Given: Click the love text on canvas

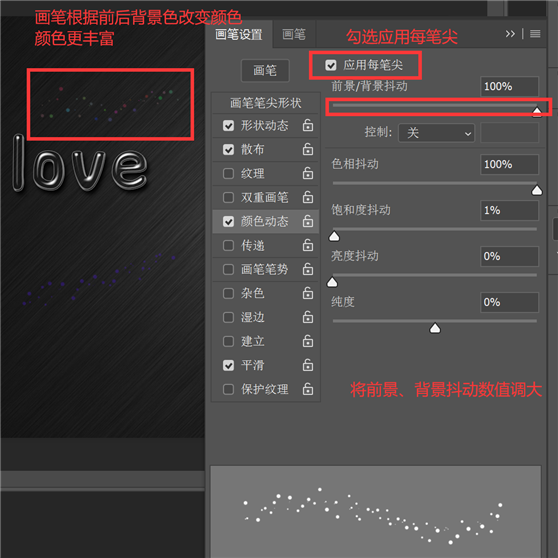Looking at the screenshot, I should pos(80,164).
